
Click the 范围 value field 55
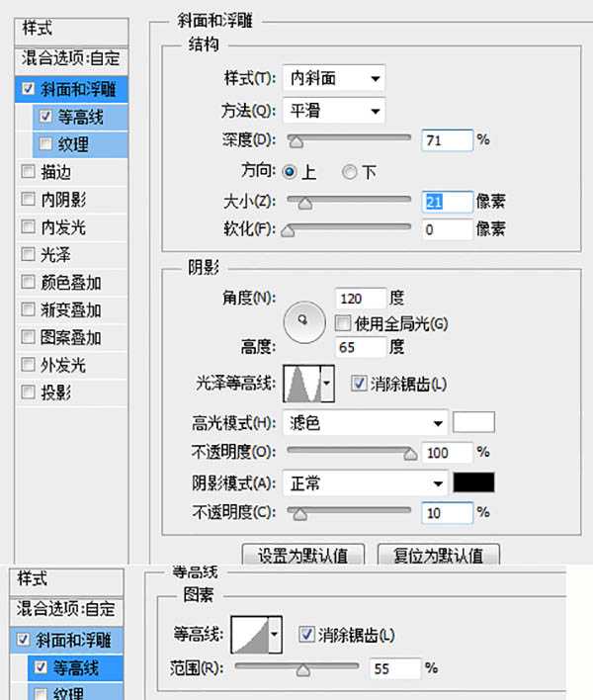point(395,668)
